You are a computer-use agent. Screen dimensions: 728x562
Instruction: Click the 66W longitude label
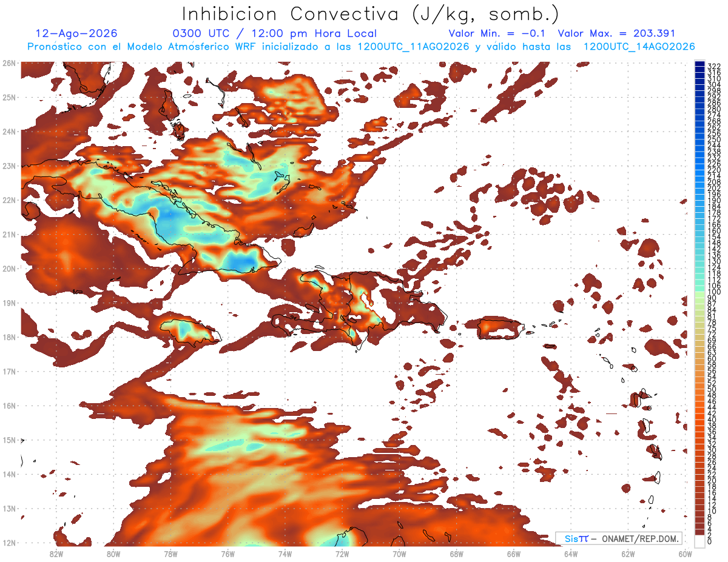click(513, 554)
